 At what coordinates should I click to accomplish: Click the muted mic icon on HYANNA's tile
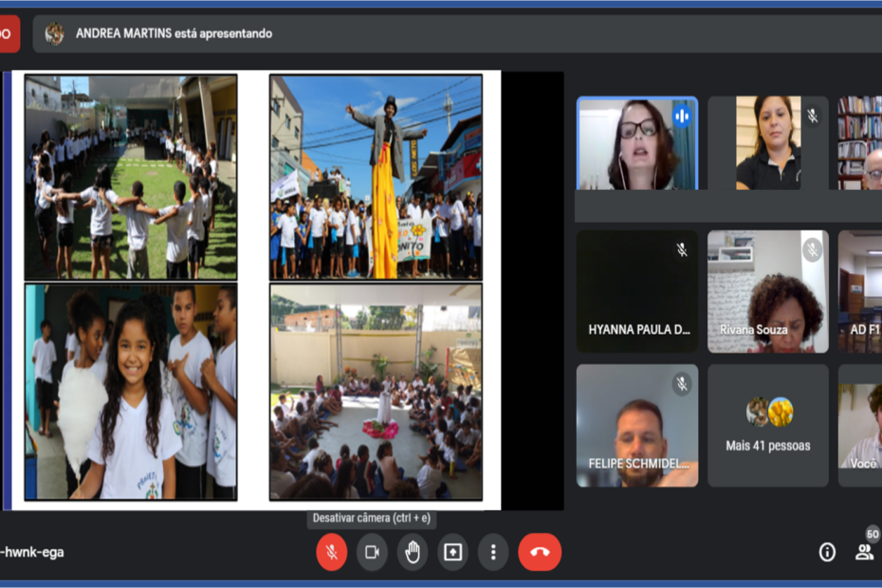681,249
